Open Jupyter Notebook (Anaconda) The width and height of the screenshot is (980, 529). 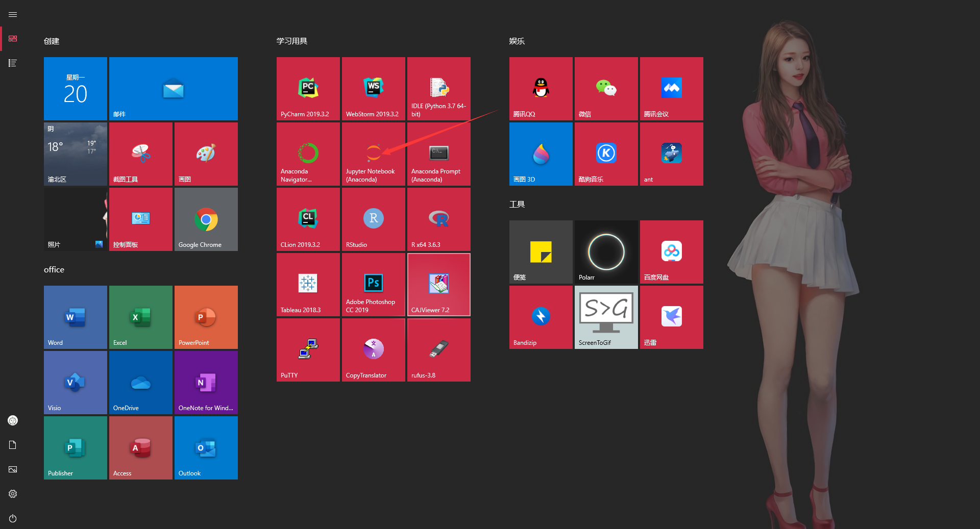374,154
